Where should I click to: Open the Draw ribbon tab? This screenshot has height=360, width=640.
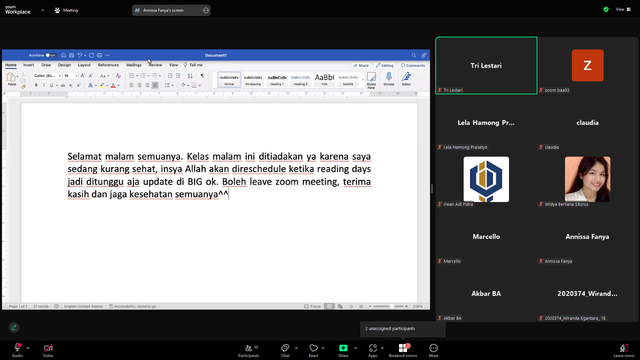pyautogui.click(x=46, y=65)
